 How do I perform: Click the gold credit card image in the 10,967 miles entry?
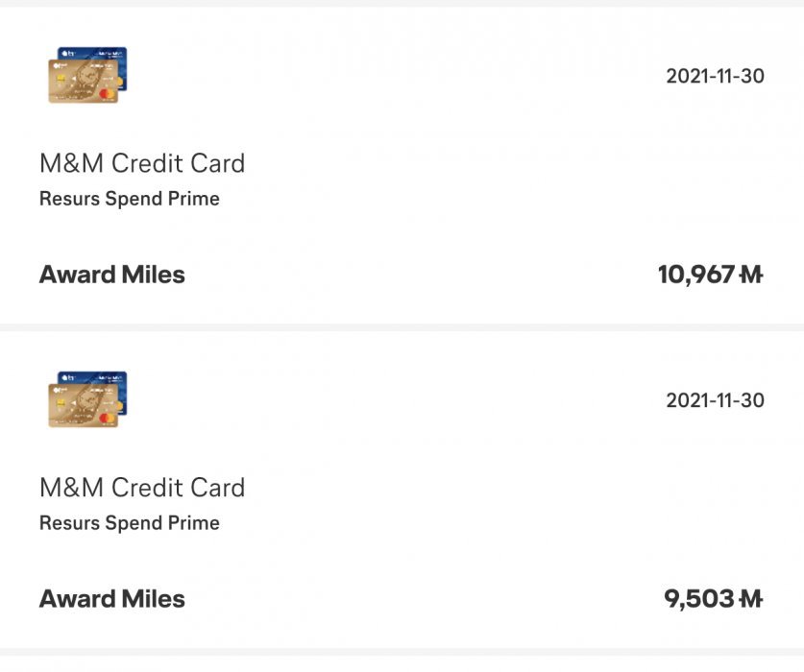pyautogui.click(x=79, y=83)
